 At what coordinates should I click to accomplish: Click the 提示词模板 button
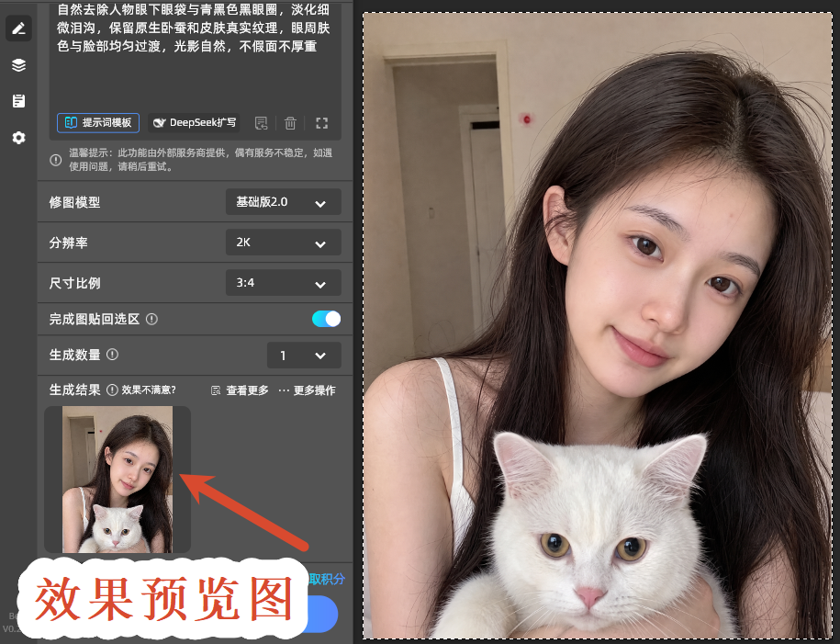pyautogui.click(x=98, y=123)
